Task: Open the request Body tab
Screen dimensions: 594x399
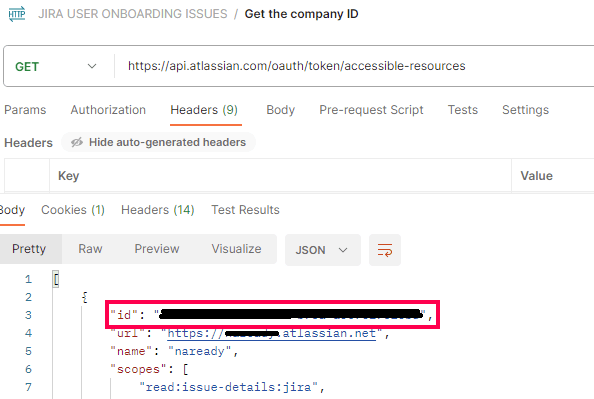Action: [280, 110]
